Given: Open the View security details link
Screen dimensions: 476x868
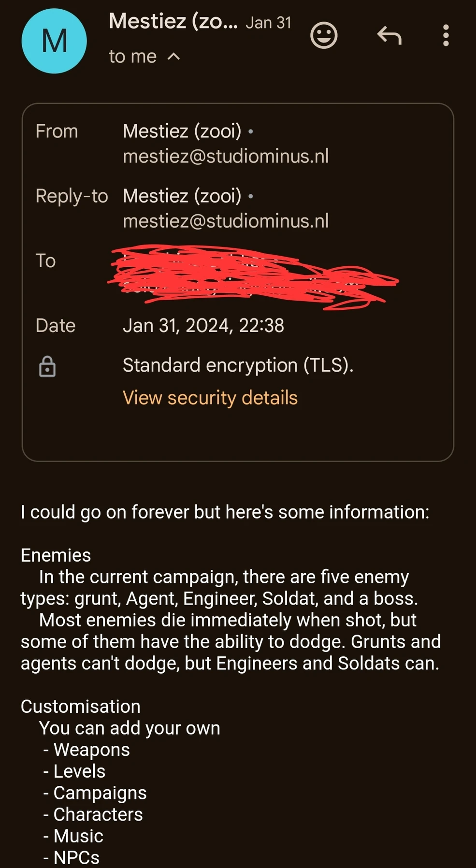Looking at the screenshot, I should coord(210,398).
